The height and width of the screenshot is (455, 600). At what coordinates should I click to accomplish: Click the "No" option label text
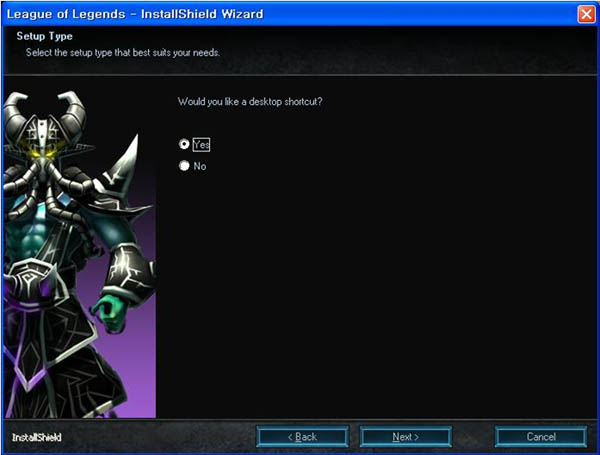tap(200, 166)
